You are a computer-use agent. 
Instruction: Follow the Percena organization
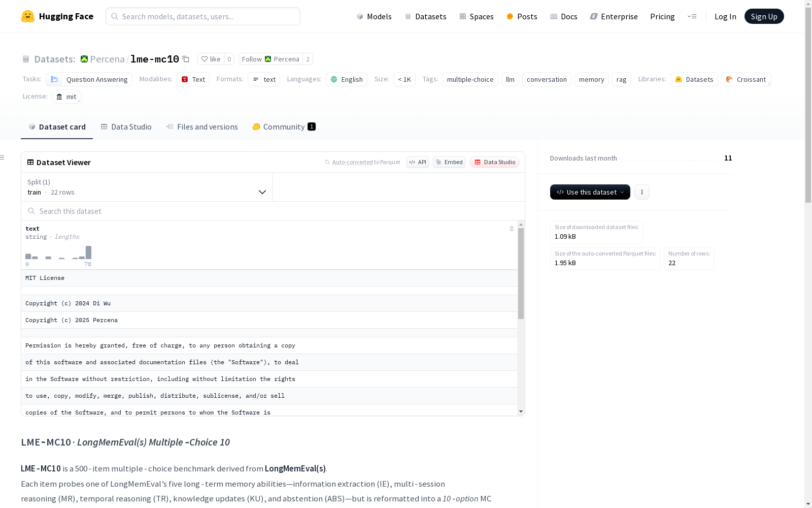click(x=270, y=59)
